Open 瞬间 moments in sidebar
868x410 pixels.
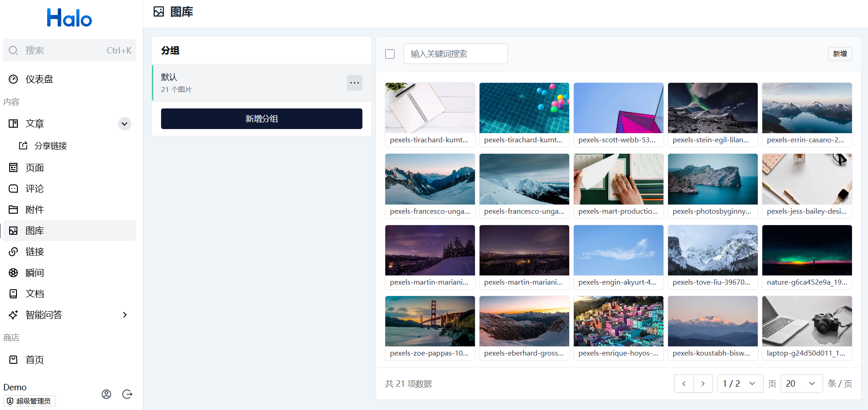tap(35, 273)
